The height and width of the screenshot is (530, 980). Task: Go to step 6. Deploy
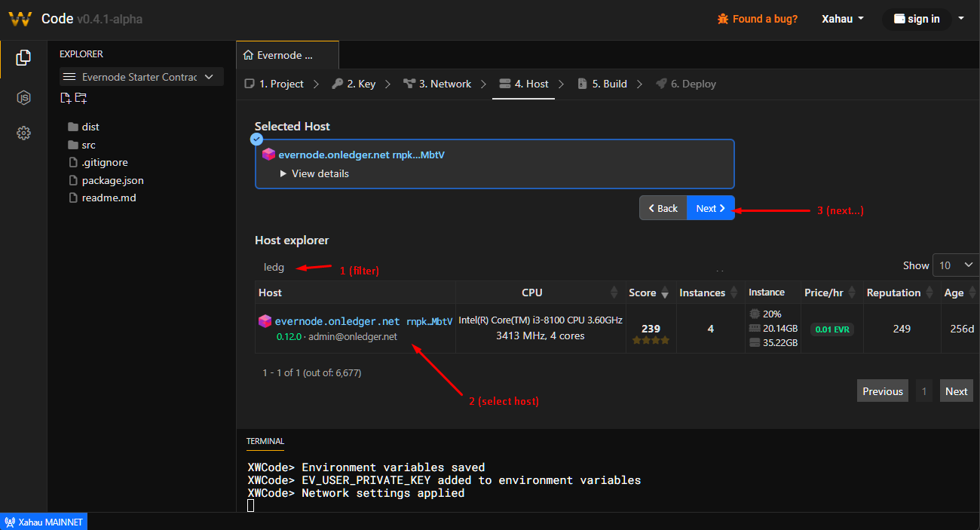686,84
